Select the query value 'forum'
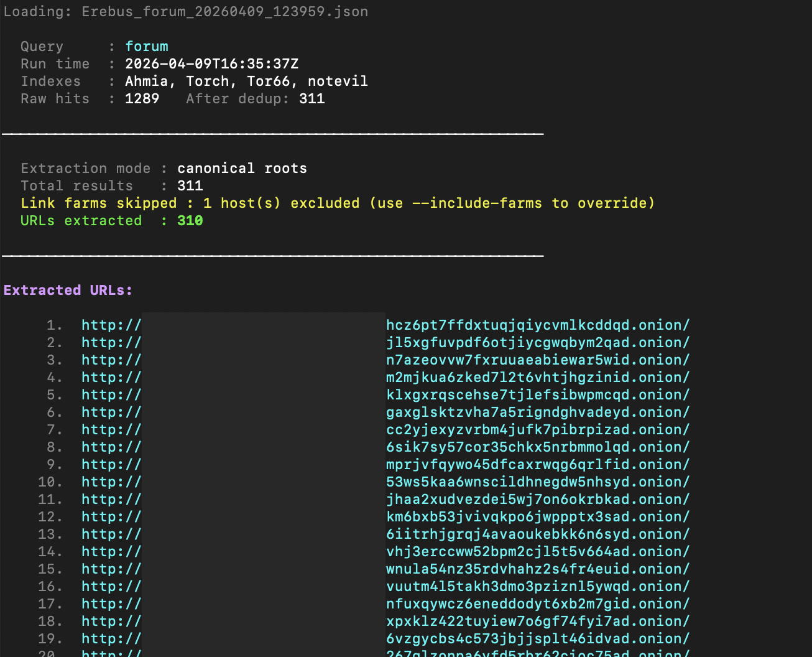This screenshot has width=812, height=657. coord(147,47)
